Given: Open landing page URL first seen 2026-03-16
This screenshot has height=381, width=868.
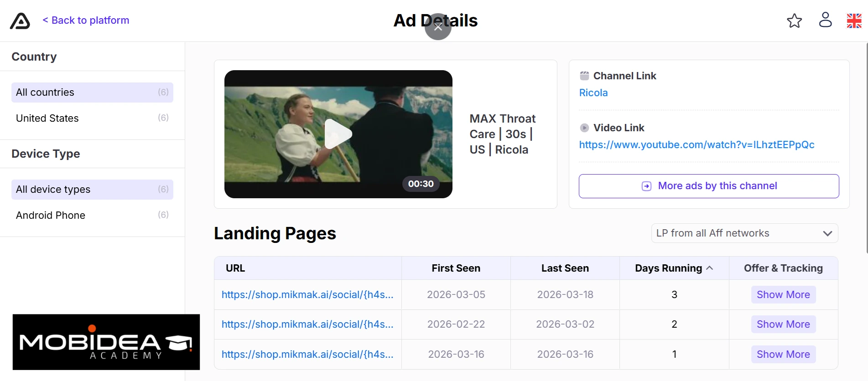Looking at the screenshot, I should [307, 354].
